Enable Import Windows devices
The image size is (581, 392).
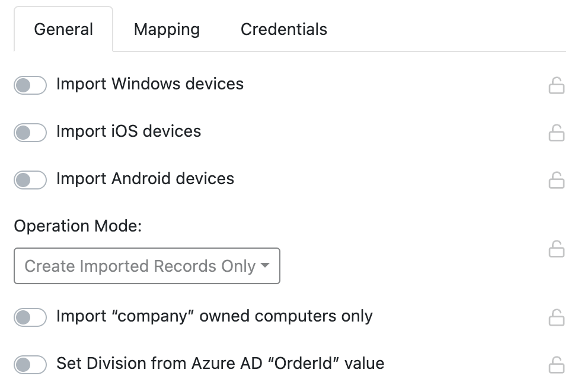point(30,85)
